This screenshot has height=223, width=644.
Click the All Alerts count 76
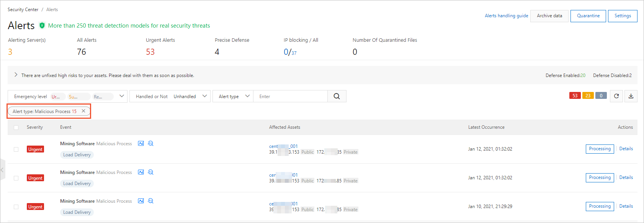point(82,52)
